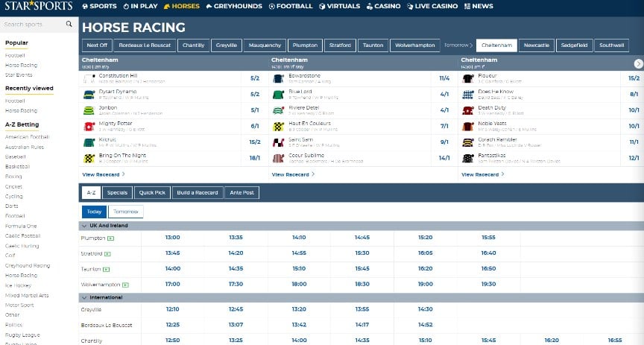Viewport: 644px width, 345px height.
Task: Click Does He Know silks icon
Action: [x=468, y=95]
